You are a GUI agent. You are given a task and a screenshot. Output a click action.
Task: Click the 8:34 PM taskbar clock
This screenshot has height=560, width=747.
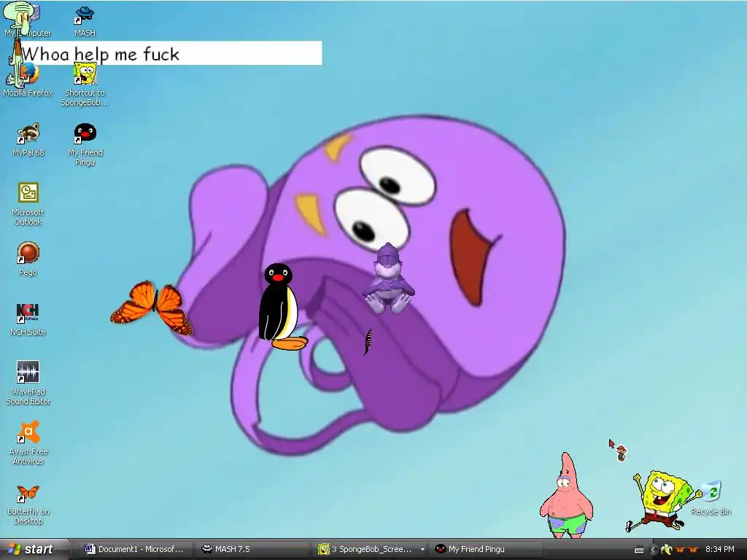coord(719,550)
